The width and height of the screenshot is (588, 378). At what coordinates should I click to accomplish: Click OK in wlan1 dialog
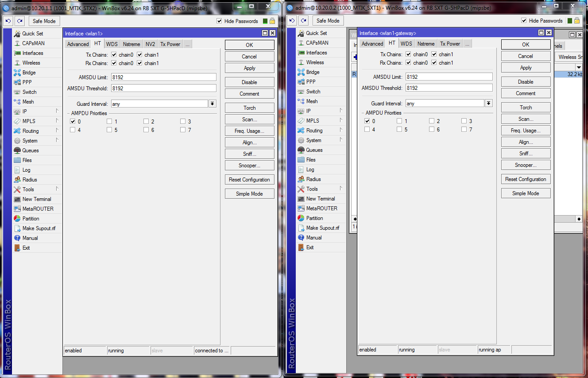point(250,45)
